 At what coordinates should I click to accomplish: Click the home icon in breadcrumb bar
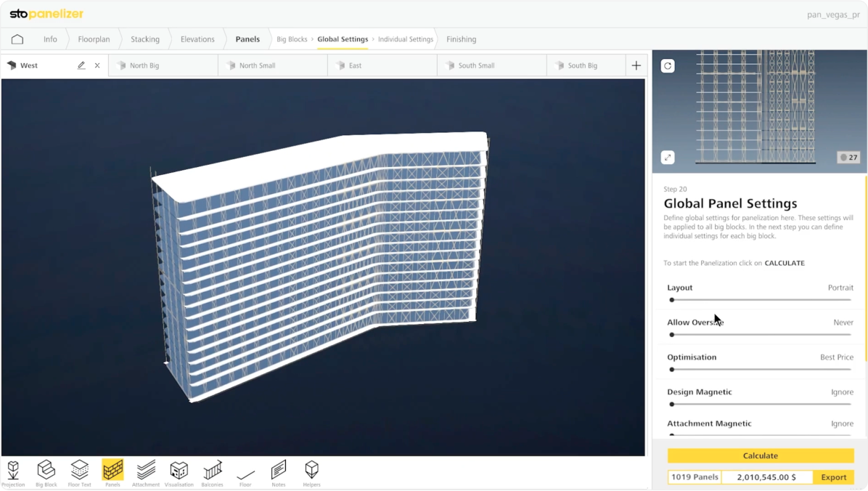17,39
